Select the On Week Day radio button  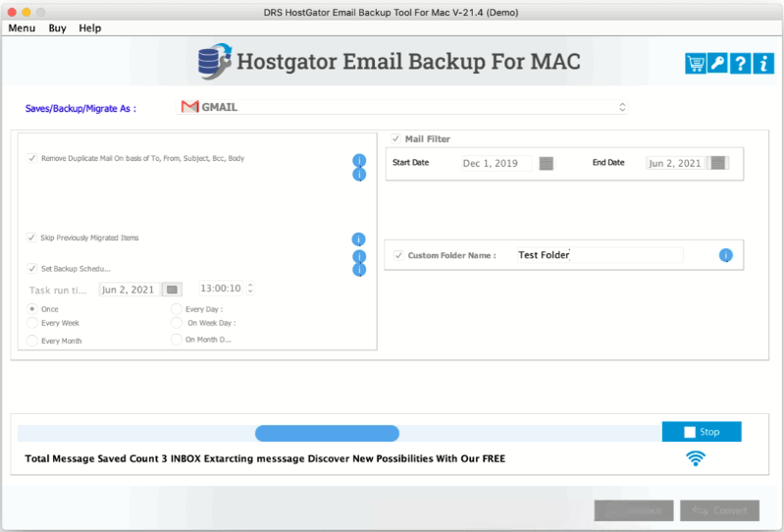click(176, 323)
